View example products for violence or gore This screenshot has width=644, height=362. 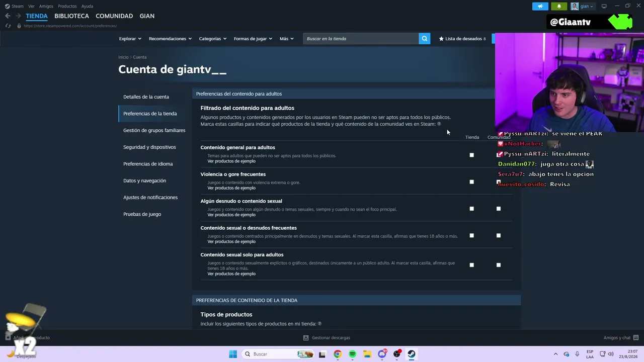231,188
